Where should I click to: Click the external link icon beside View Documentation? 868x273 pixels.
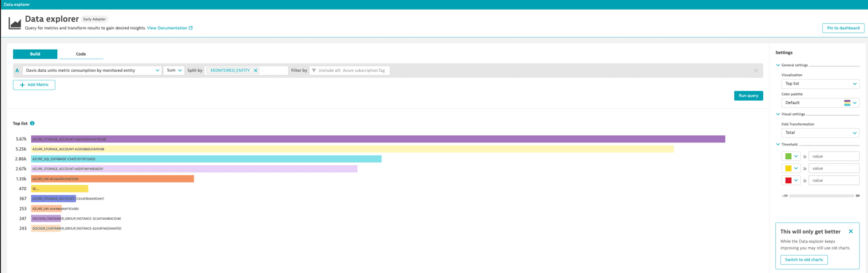(191, 28)
